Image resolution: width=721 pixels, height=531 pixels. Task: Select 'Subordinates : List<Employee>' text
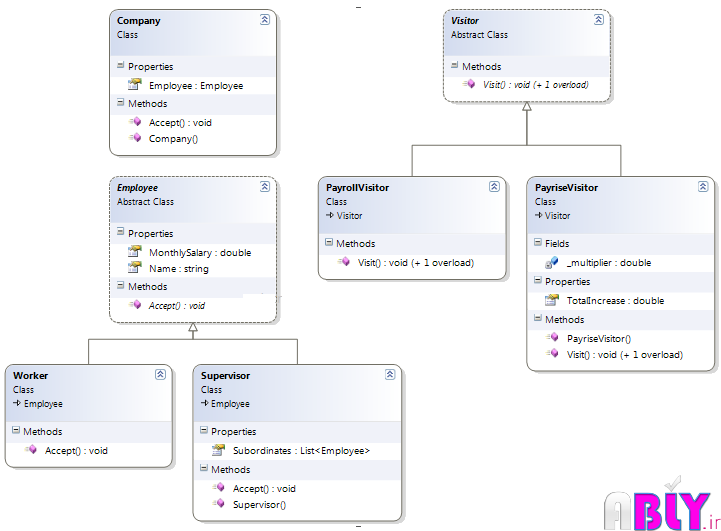click(301, 451)
